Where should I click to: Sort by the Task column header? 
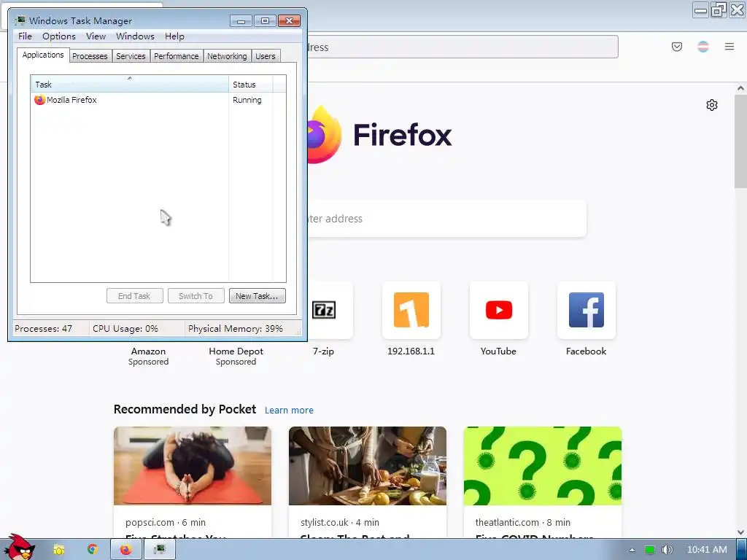(x=130, y=85)
